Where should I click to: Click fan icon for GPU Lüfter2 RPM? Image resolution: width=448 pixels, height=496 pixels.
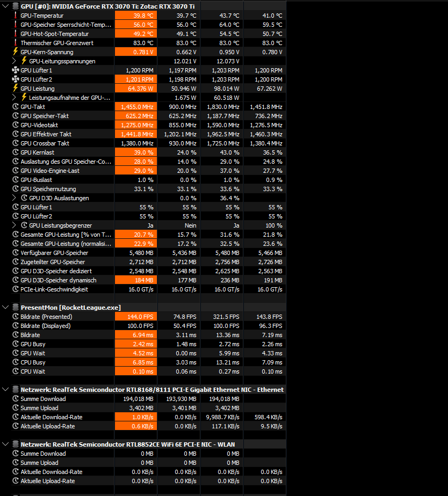click(15, 79)
